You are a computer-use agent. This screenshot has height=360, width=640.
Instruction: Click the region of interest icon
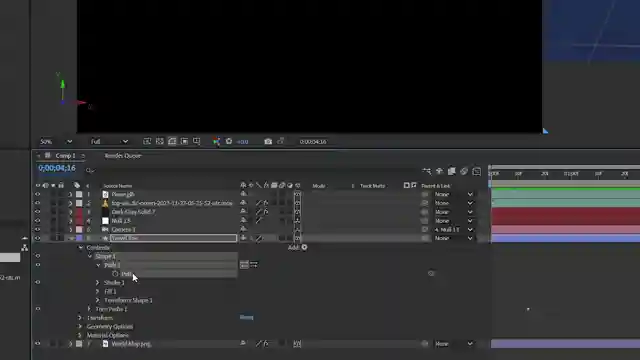coord(184,141)
